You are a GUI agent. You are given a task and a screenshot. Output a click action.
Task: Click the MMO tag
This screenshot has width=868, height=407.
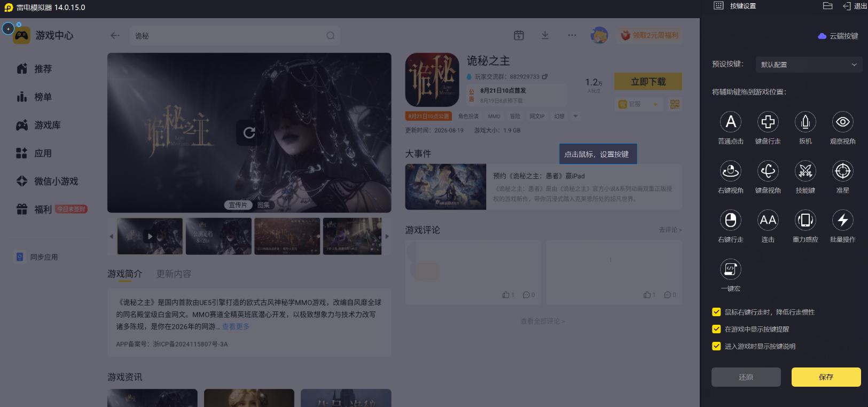click(x=494, y=116)
